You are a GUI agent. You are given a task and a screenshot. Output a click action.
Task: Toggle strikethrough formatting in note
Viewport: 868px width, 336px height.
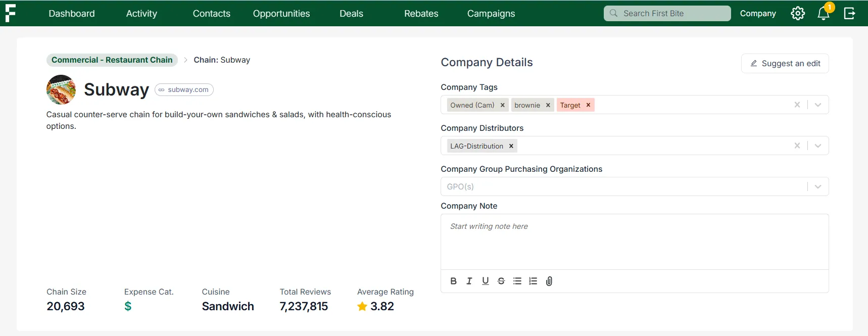[x=501, y=281]
